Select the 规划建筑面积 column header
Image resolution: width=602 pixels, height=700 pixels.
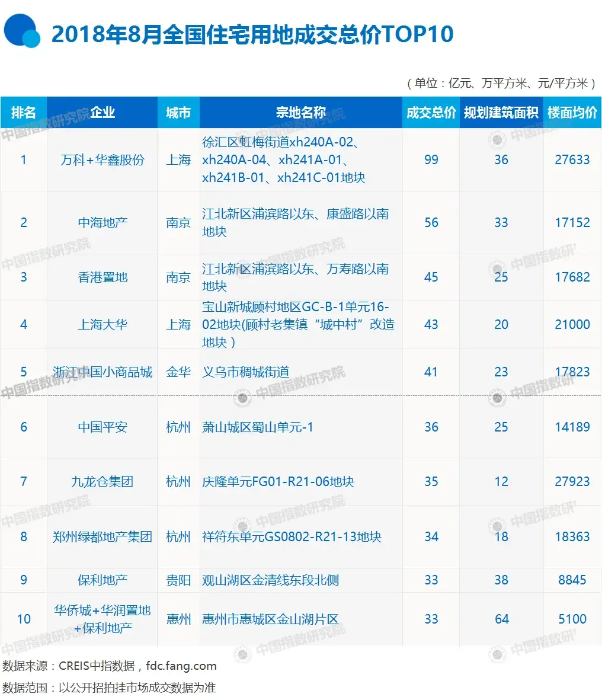[x=501, y=113]
